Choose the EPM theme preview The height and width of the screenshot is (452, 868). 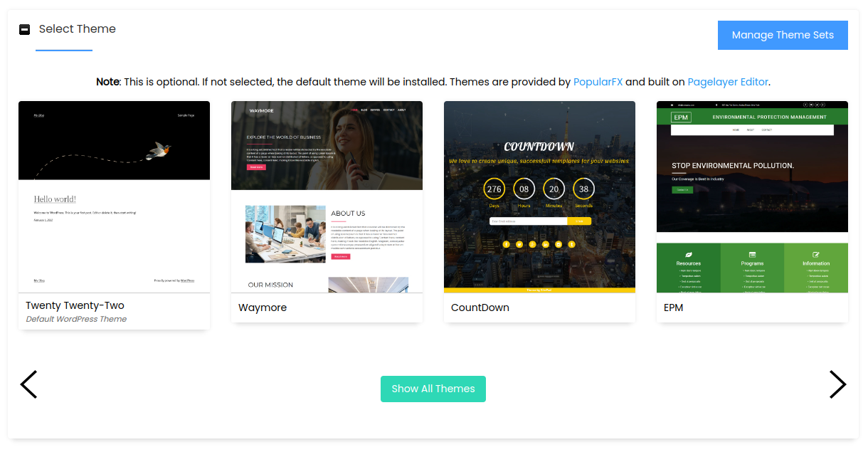click(752, 197)
